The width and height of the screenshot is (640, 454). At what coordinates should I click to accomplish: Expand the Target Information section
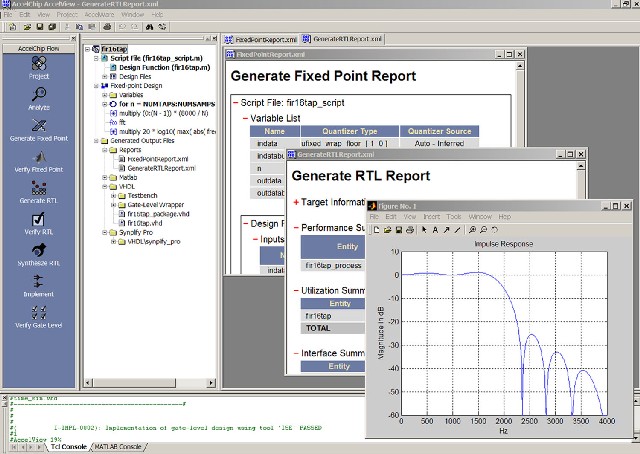point(296,202)
